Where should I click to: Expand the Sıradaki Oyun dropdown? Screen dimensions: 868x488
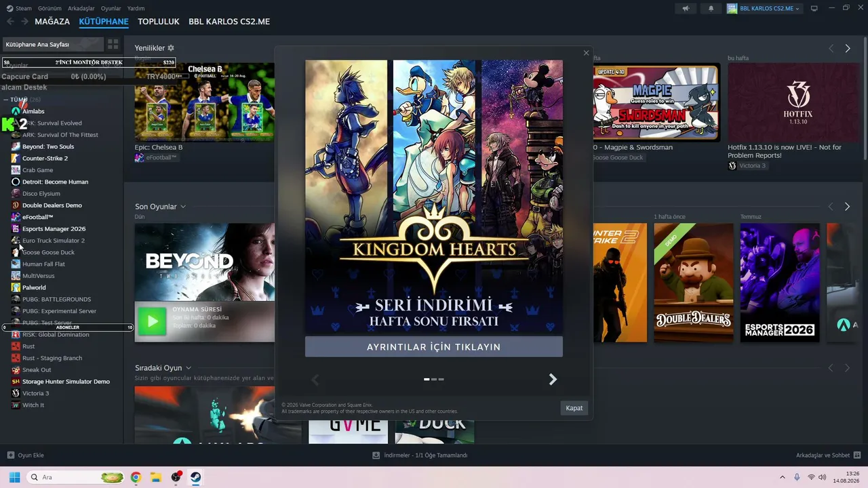click(189, 368)
